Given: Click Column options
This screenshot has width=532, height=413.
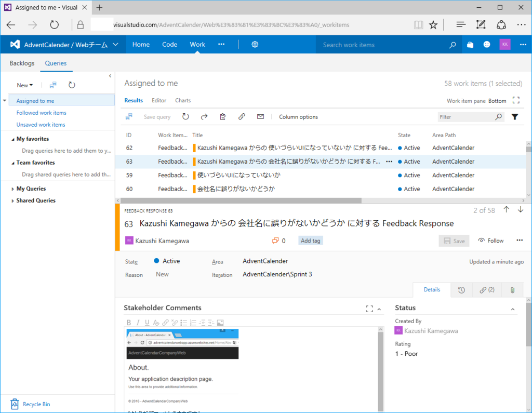Looking at the screenshot, I should click(x=299, y=117).
